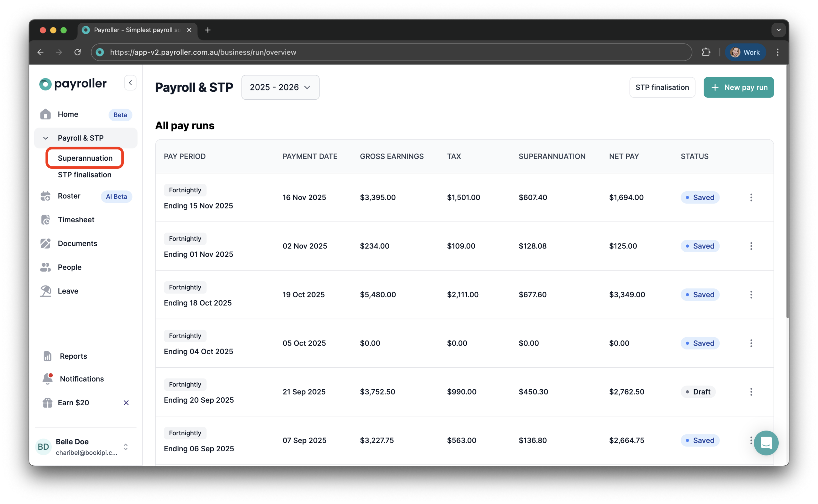The image size is (818, 504).
Task: Dismiss the Earn $20 banner
Action: pos(126,402)
